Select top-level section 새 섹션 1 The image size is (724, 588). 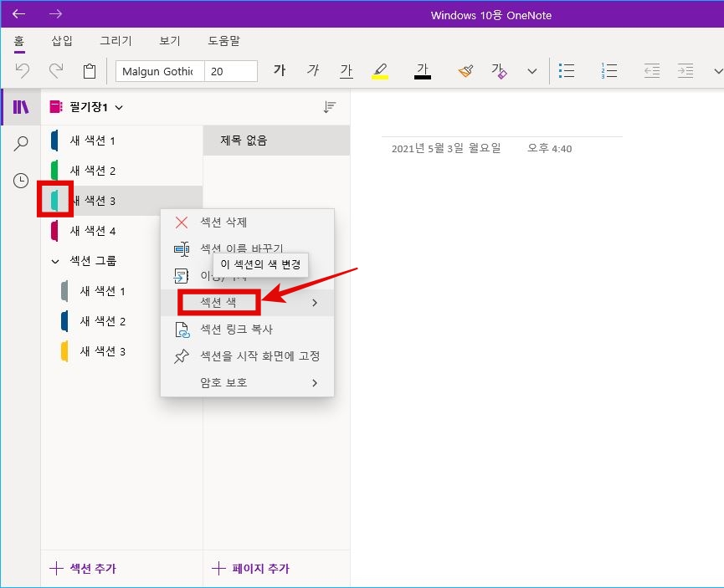pos(122,141)
